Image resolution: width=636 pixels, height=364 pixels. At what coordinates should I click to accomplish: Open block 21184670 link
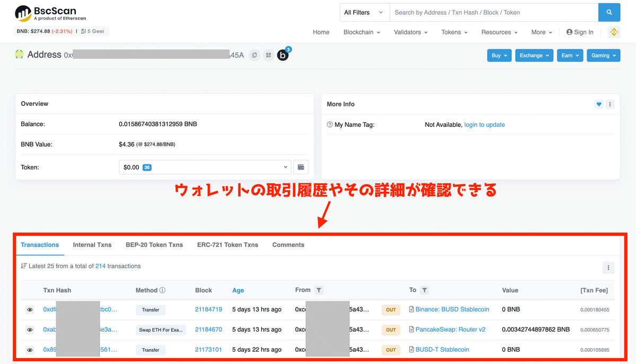[208, 330]
